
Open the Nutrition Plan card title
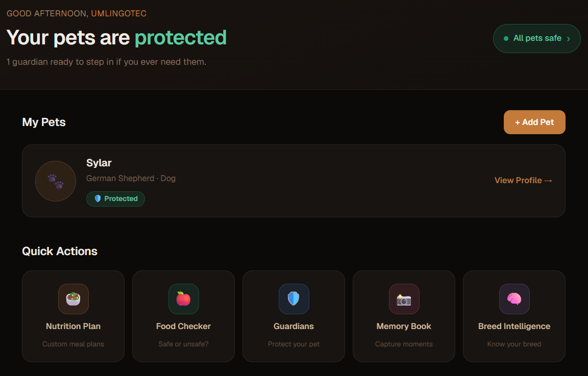[x=73, y=326]
